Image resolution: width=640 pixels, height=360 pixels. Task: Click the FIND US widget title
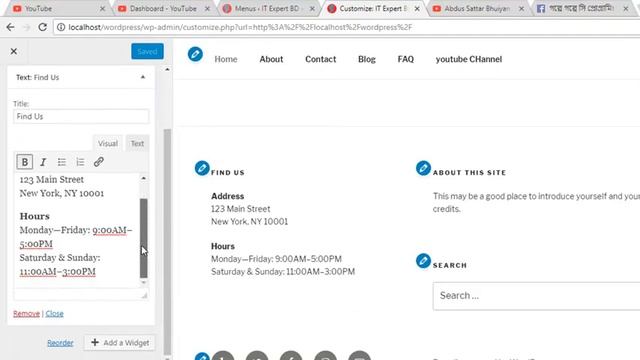[x=228, y=173]
